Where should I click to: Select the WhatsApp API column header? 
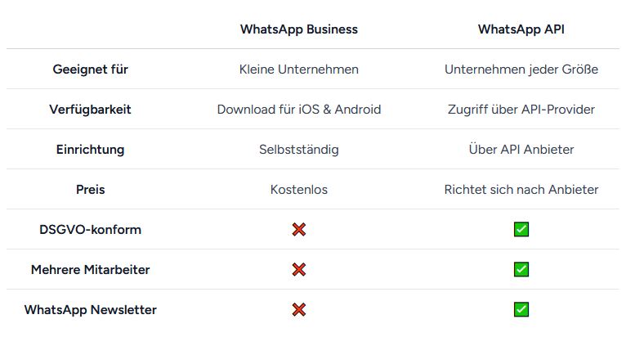click(x=521, y=29)
